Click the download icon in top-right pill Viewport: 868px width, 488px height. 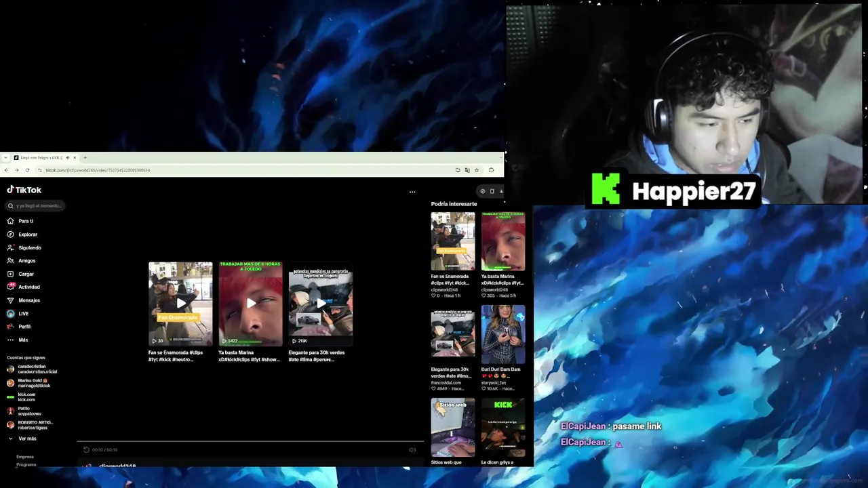[x=501, y=191]
